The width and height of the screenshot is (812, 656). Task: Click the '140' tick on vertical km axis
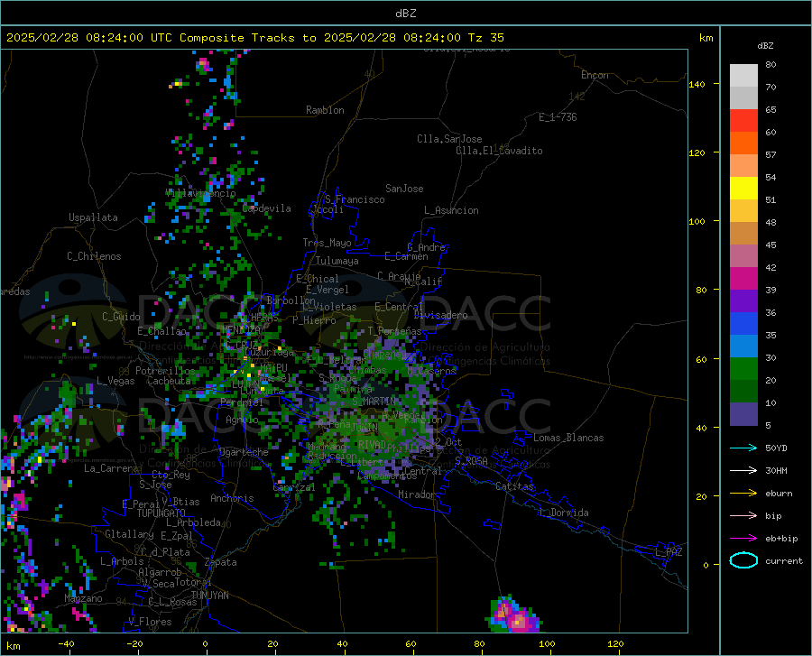[x=697, y=84]
